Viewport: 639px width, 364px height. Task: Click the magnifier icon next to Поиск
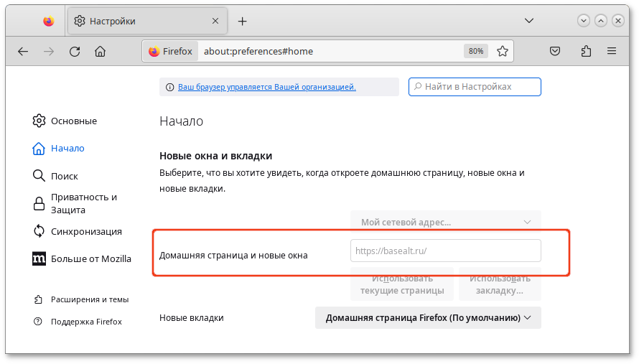39,176
